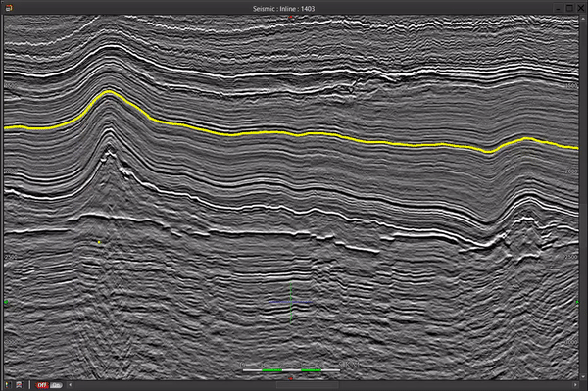Click the left scroll arrow on horizontal scrollbar
The width and height of the screenshot is (588, 391).
coord(71,385)
